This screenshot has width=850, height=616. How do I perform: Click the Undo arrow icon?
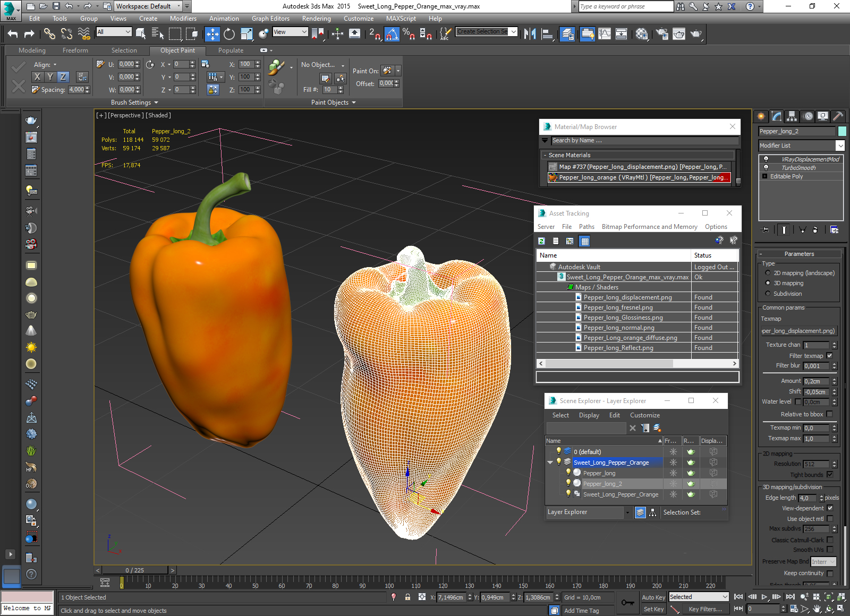(13, 34)
